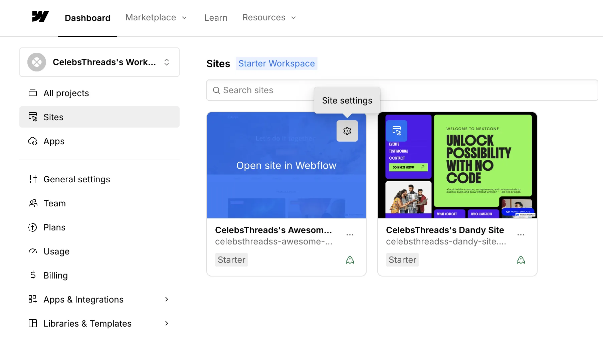Image resolution: width=603 pixels, height=364 pixels.
Task: Click the All projects folder icon
Action: click(x=33, y=93)
